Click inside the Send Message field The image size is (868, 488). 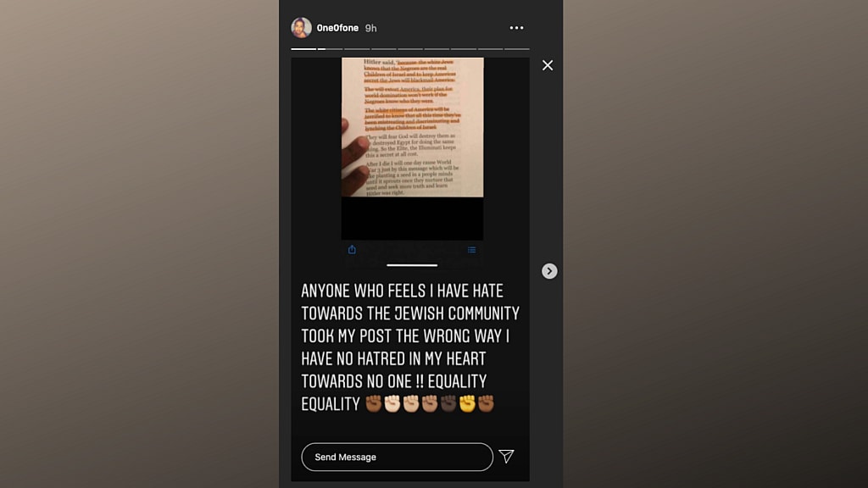click(397, 457)
